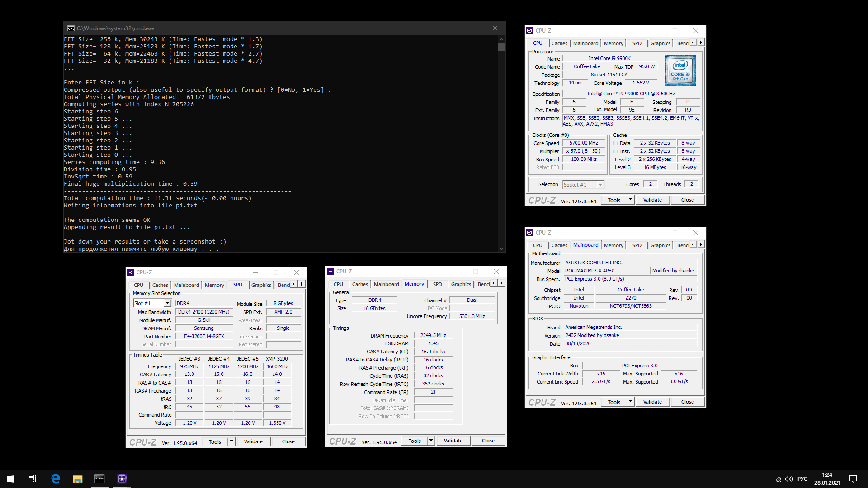Image resolution: width=868 pixels, height=488 pixels.
Task: Select the SPD tab in the Mainboard window
Action: pyautogui.click(x=637, y=245)
